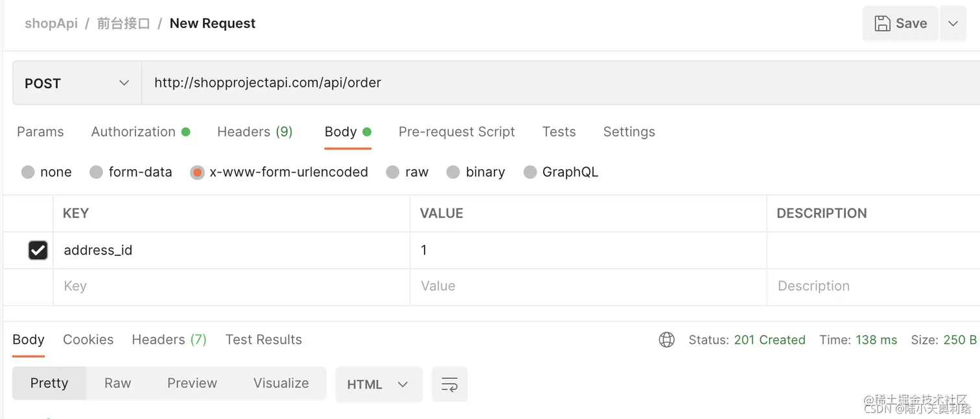Viewport: 980px width, 419px height.
Task: Open the Settings tab
Action: coord(629,131)
